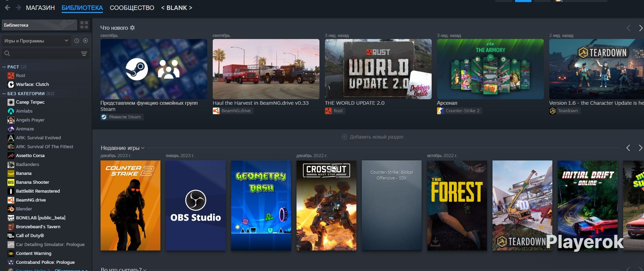The height and width of the screenshot is (271, 644).
Task: Open advanced filter options next to search
Action: [84, 53]
